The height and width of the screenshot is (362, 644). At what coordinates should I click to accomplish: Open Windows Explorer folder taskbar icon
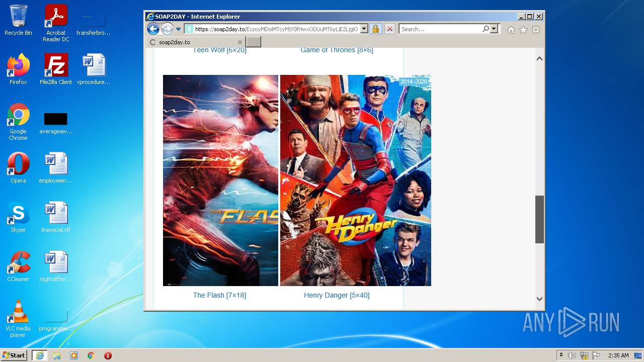coord(57,355)
